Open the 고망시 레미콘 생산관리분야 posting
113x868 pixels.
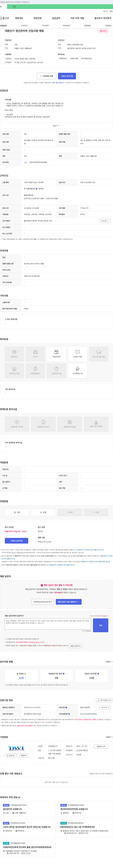[x=27, y=827]
